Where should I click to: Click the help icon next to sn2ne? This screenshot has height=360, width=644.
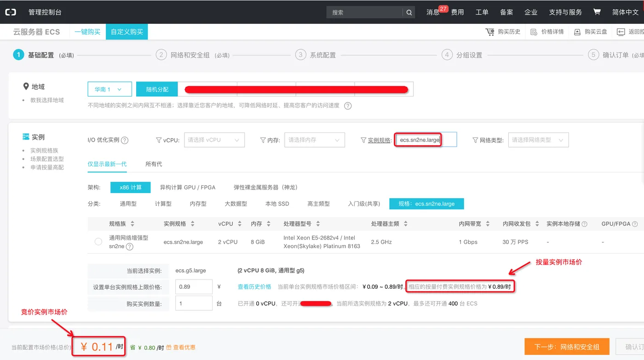130,246
